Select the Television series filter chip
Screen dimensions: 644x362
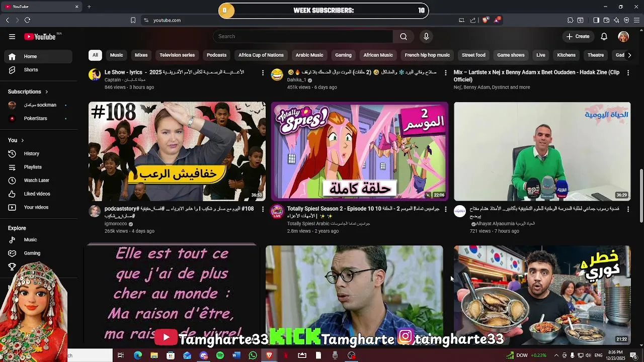click(x=177, y=55)
